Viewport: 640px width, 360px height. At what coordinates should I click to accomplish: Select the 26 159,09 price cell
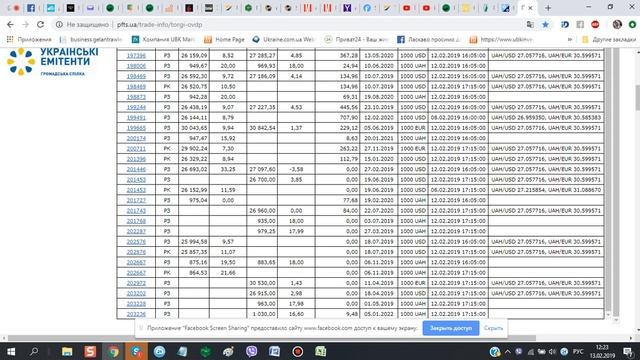tap(194, 56)
